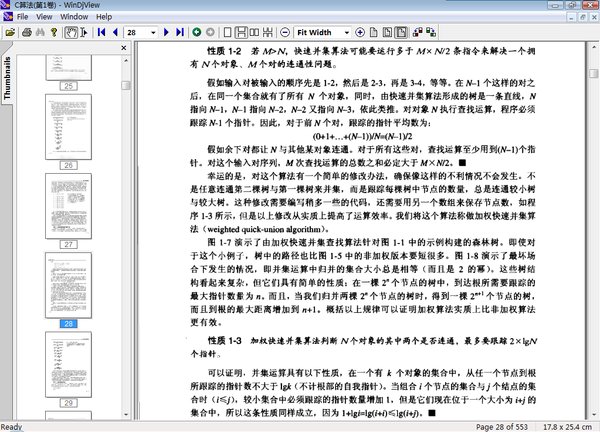The image size is (600, 432).
Task: Click the thumbnail panel scrollbar handle
Action: click(x=126, y=85)
